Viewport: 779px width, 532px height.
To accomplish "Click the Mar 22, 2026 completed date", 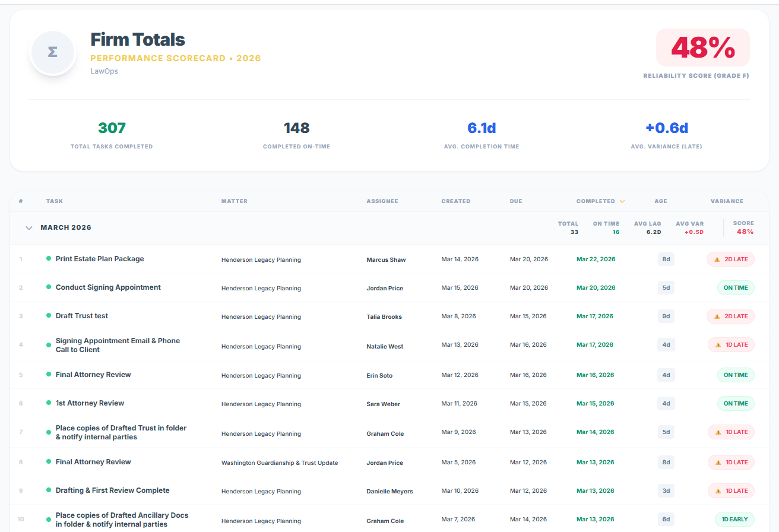I will click(x=596, y=259).
